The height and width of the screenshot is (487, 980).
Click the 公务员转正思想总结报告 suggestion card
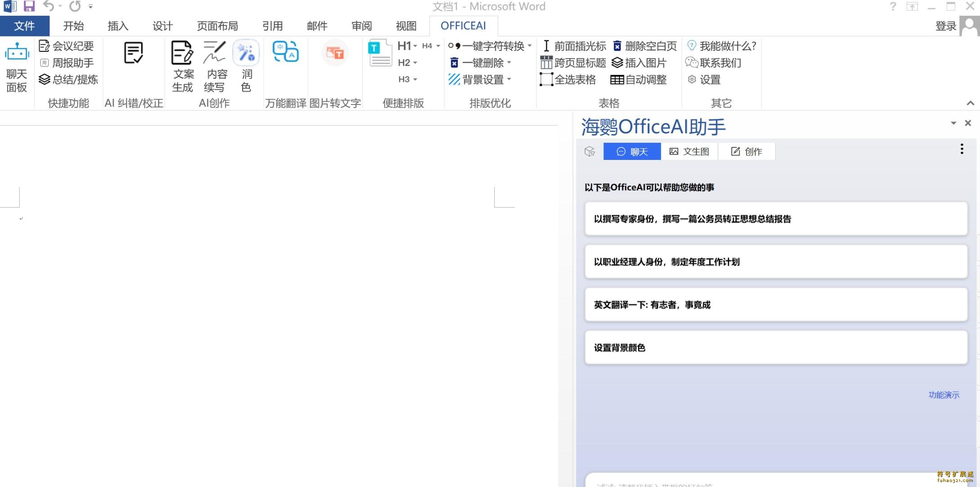coord(776,219)
